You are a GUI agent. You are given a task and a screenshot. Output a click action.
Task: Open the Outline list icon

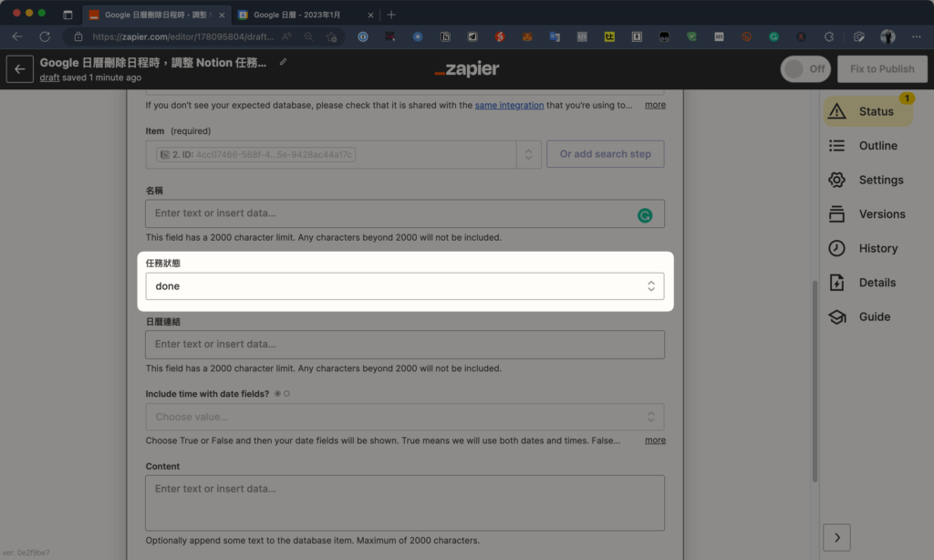click(x=837, y=145)
